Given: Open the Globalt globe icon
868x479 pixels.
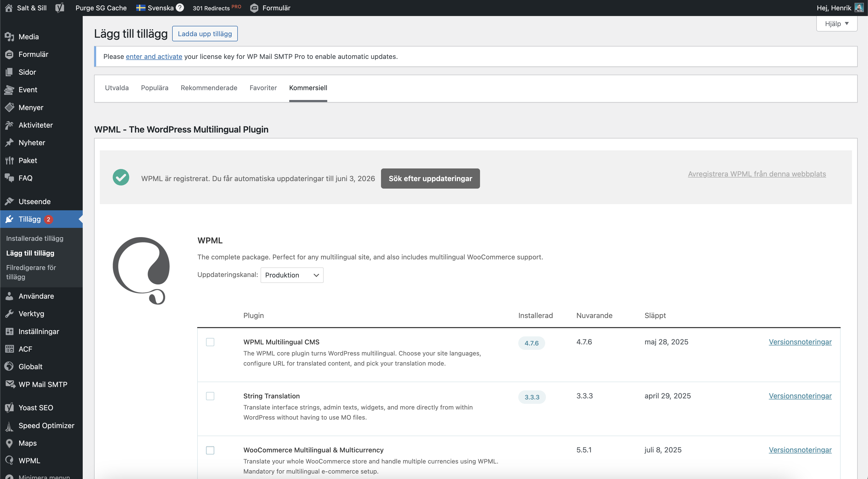Looking at the screenshot, I should (x=9, y=367).
